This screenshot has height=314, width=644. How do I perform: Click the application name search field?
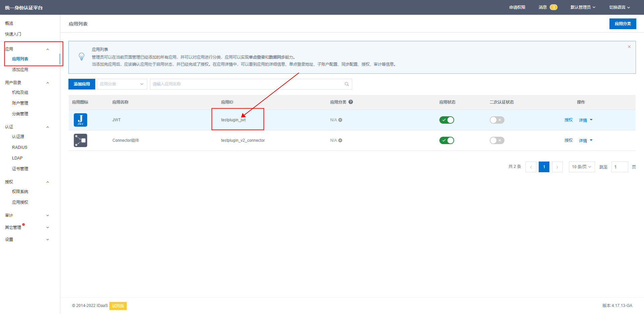click(247, 84)
